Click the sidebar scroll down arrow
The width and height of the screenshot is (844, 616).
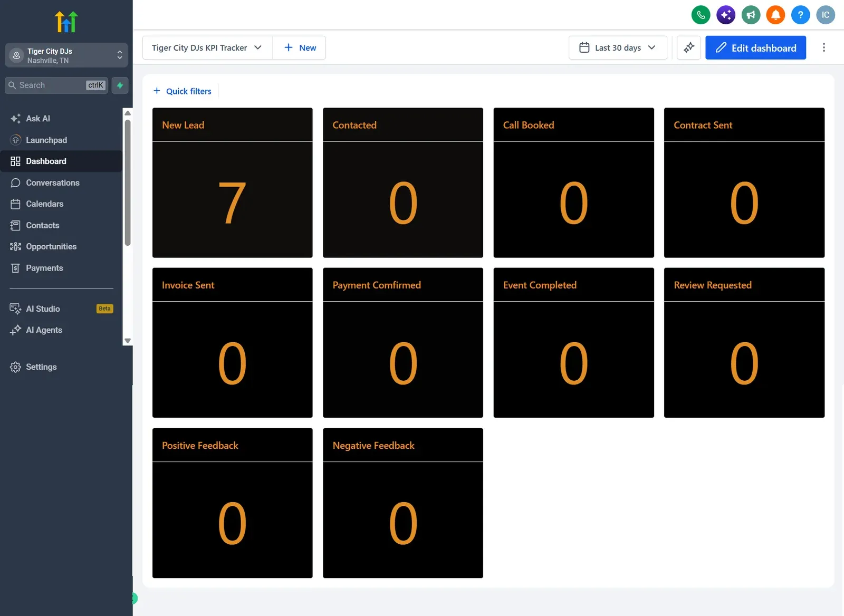(127, 341)
